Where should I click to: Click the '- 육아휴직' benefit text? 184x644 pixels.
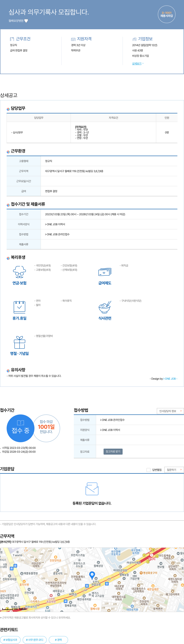pyautogui.click(x=66, y=301)
